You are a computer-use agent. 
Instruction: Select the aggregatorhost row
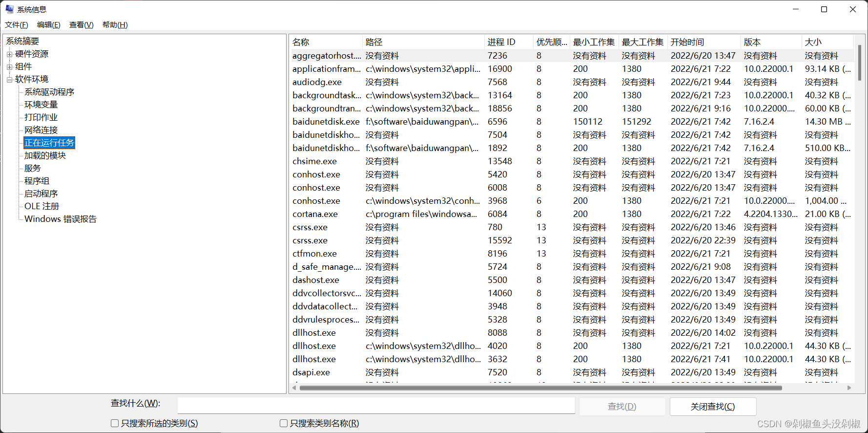point(572,56)
